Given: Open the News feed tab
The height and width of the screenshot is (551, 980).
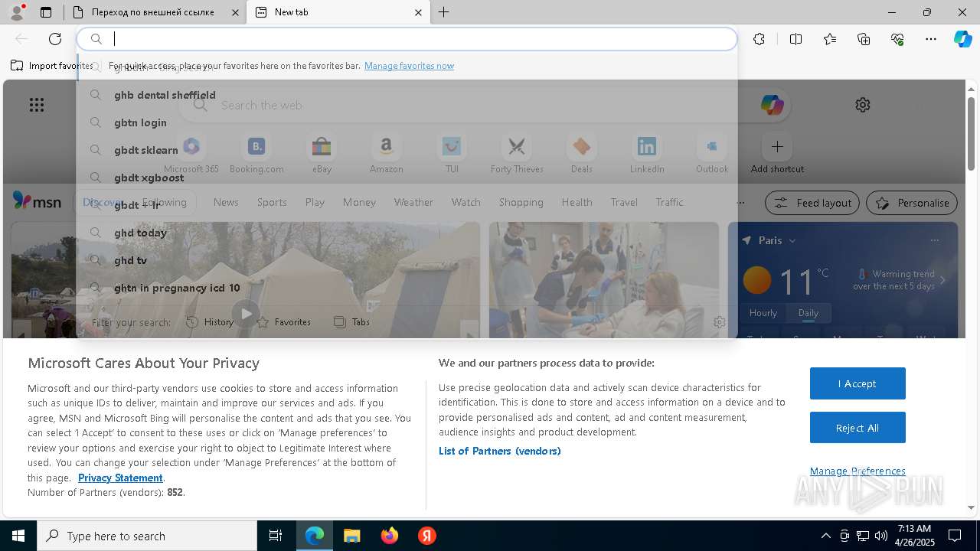Looking at the screenshot, I should (226, 202).
